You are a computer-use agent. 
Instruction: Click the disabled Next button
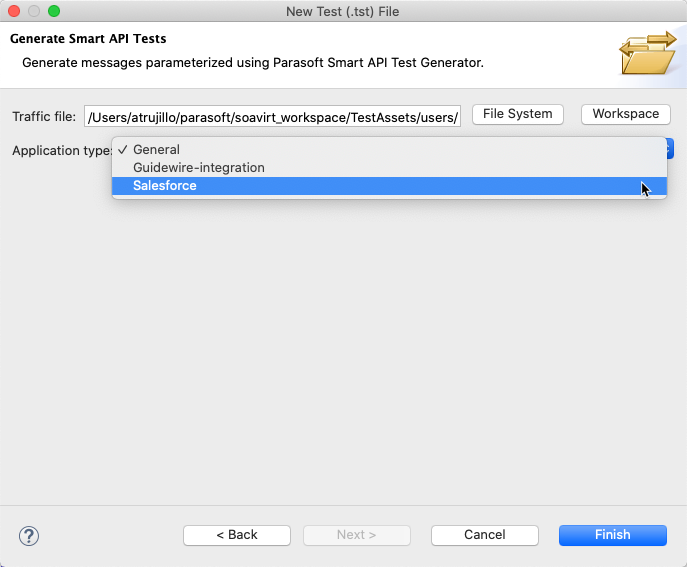(356, 535)
